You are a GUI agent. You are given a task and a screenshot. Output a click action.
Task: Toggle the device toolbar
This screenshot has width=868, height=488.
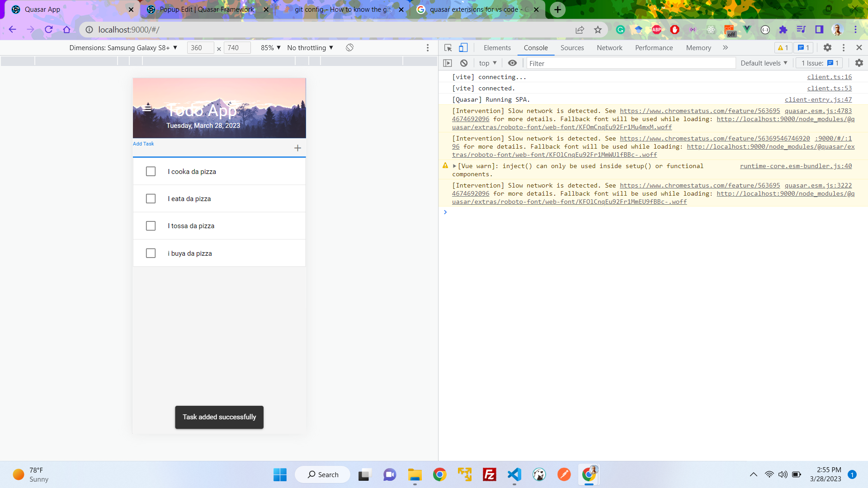click(463, 47)
